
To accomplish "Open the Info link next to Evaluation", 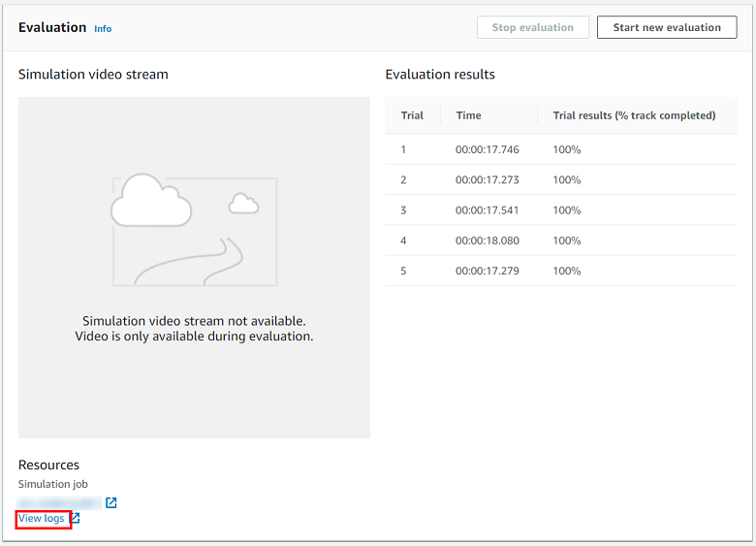I will point(103,29).
